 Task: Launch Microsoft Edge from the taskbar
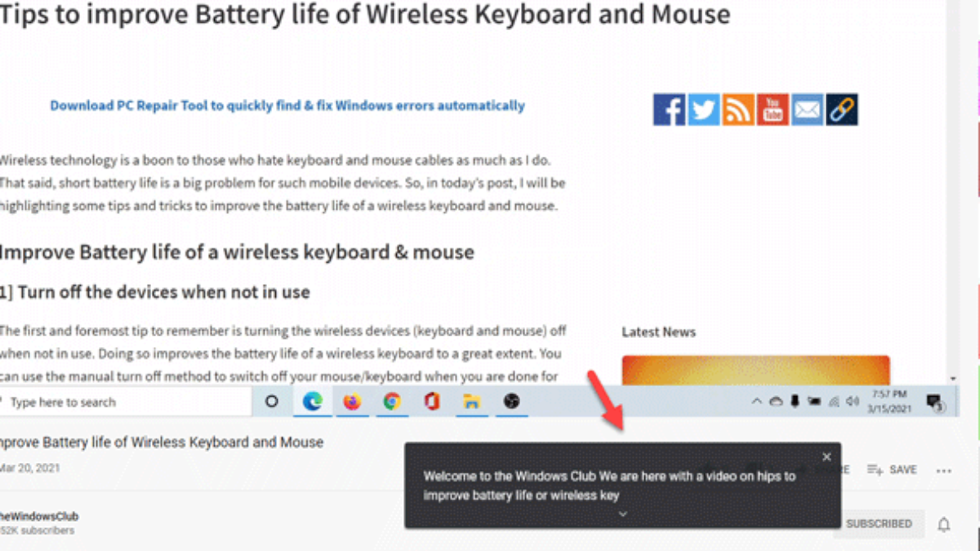pyautogui.click(x=312, y=402)
